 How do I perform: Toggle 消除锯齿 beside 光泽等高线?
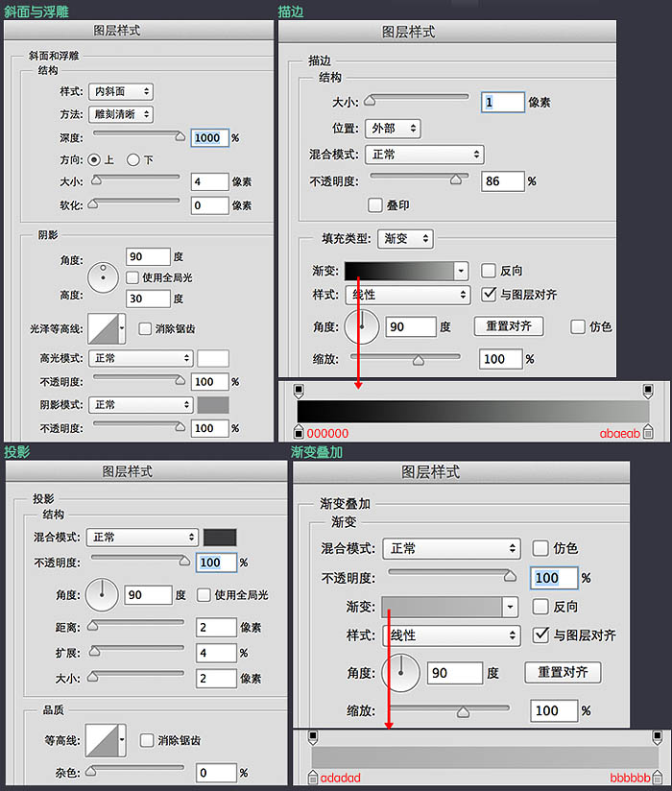coord(145,329)
